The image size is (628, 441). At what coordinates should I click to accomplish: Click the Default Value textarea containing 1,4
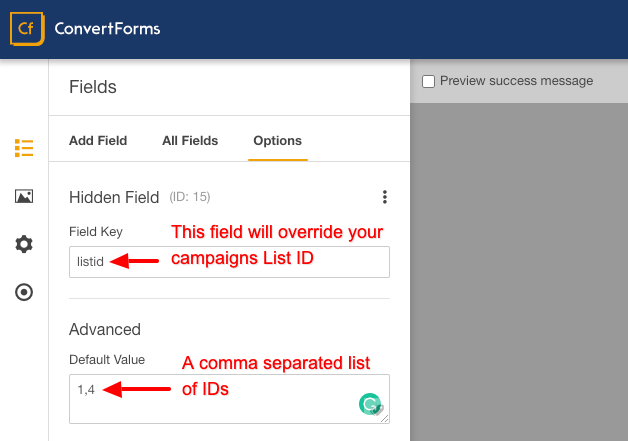coord(229,399)
